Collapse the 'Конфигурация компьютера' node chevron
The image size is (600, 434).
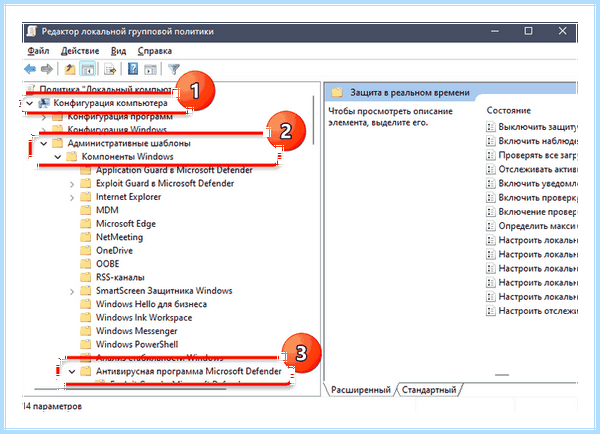click(x=29, y=103)
